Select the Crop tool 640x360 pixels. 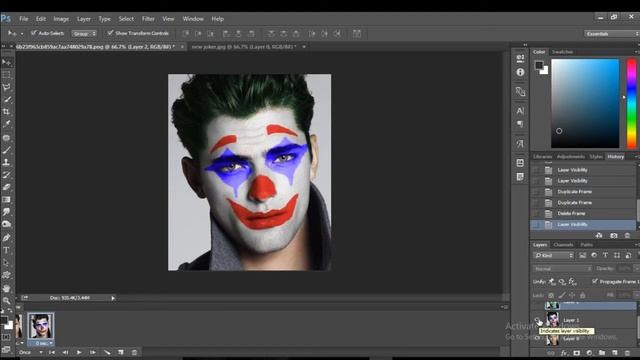[x=6, y=111]
